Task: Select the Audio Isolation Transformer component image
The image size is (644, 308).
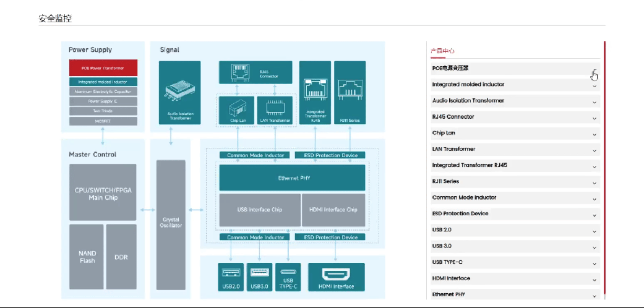Action: (179, 93)
